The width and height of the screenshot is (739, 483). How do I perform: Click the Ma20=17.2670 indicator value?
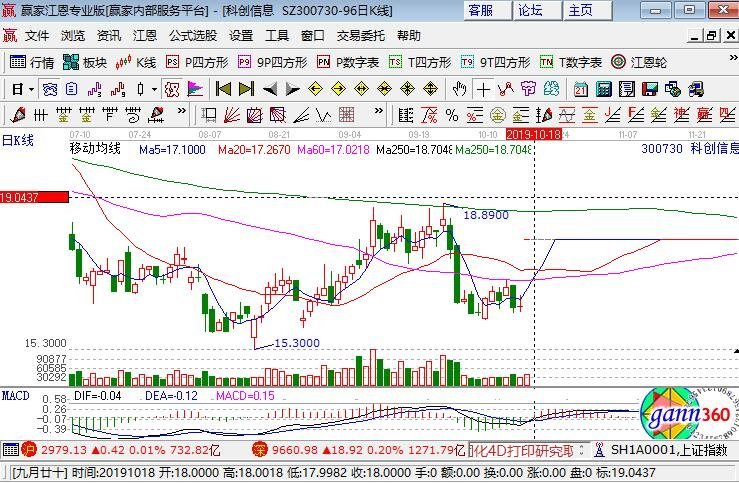click(254, 150)
